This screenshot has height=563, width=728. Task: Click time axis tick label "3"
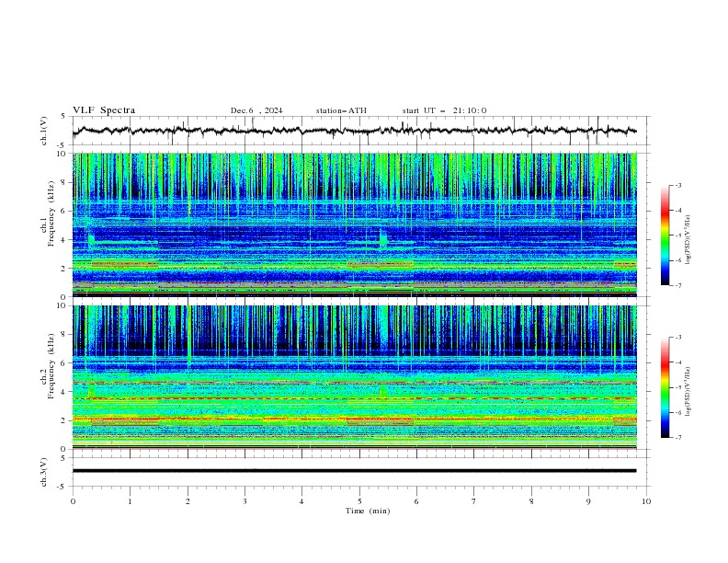(245, 501)
